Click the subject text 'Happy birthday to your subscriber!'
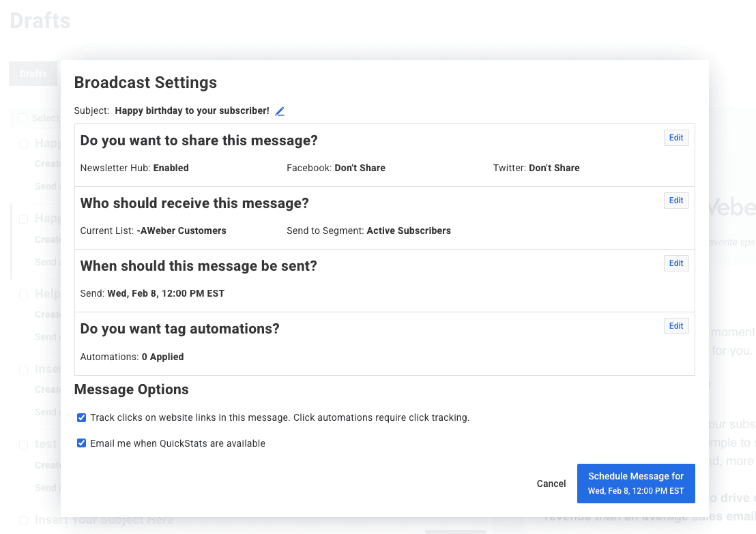This screenshot has height=534, width=756. 192,110
